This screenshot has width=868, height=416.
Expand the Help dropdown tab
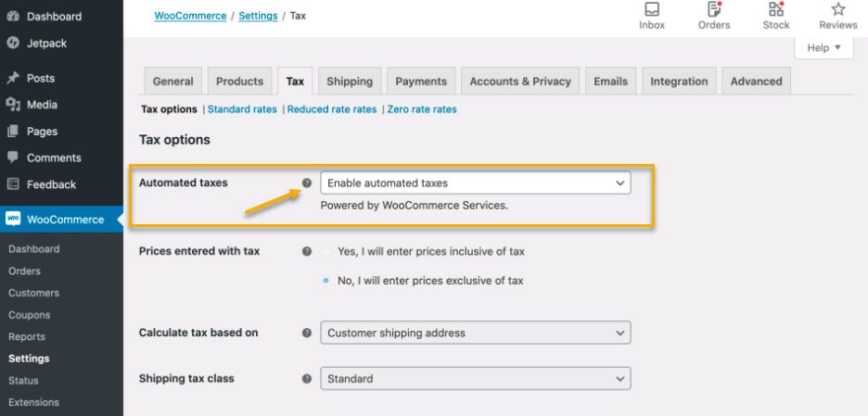(x=823, y=47)
